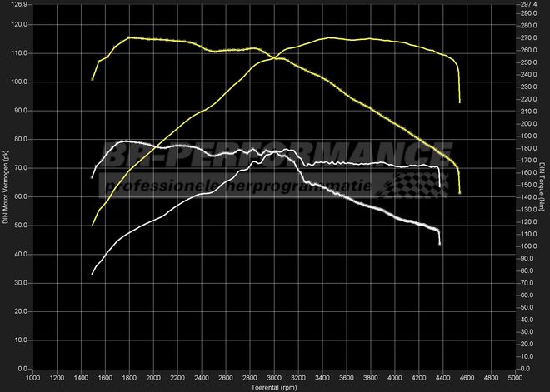Screen dimensions: 550x392
Task: Click the yellow curve peak near 1800 rpm
Action: click(x=130, y=37)
